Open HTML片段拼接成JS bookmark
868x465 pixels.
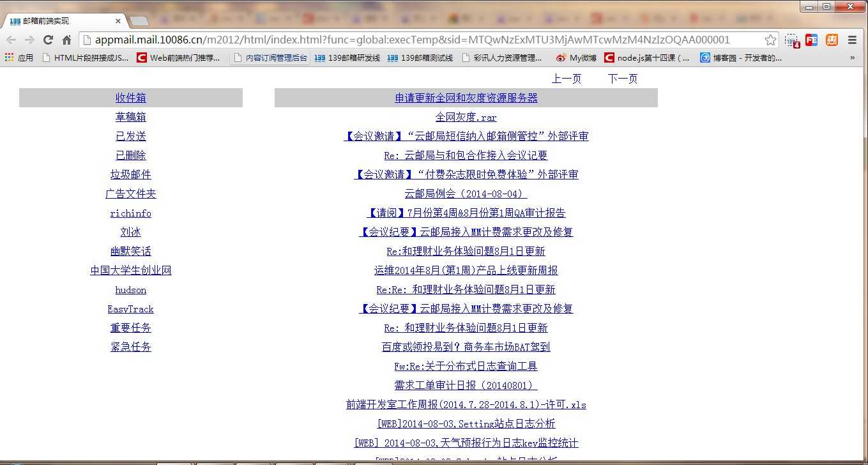pos(85,57)
